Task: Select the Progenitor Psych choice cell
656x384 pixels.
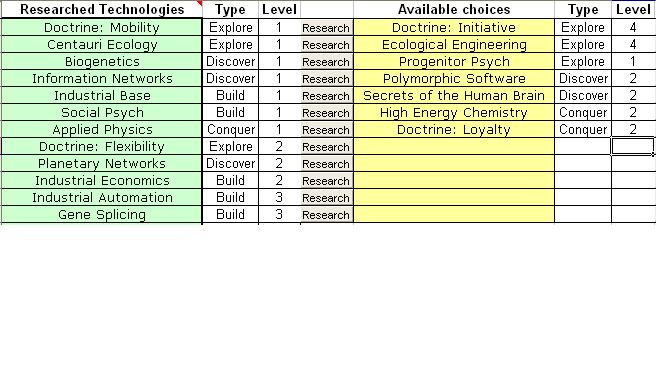Action: point(454,62)
